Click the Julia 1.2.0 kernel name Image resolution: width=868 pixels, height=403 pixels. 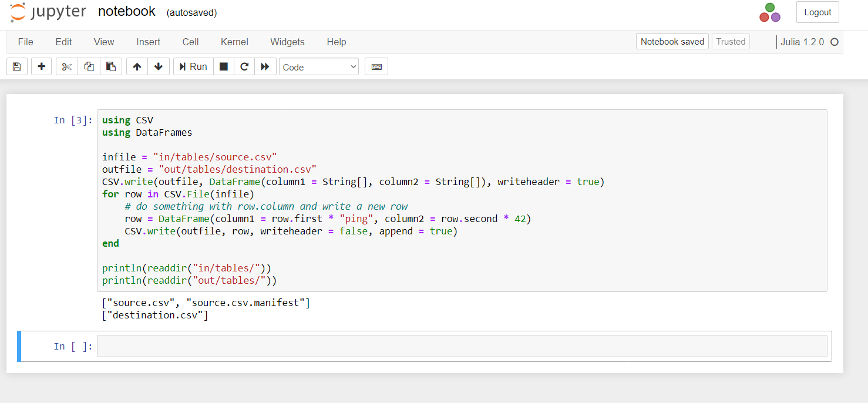802,42
